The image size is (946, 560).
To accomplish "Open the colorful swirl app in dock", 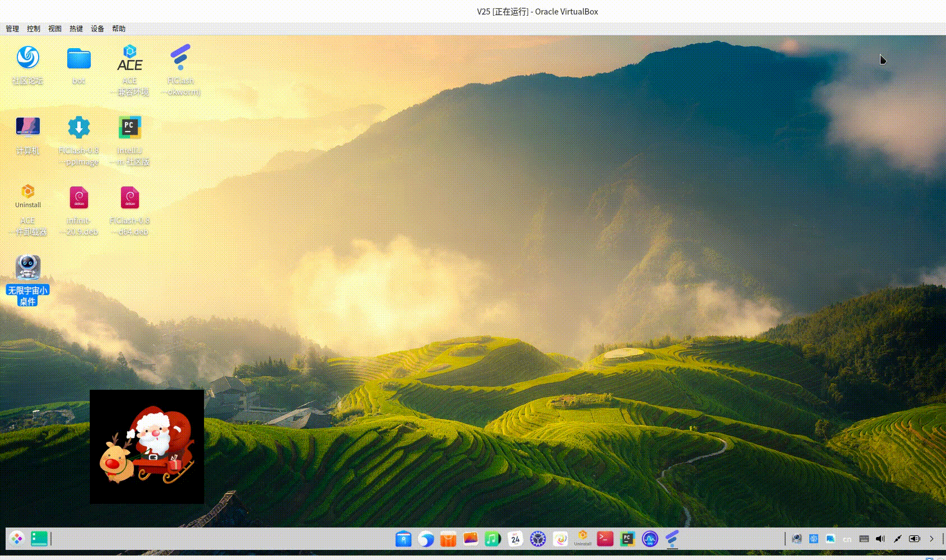I will 560,539.
